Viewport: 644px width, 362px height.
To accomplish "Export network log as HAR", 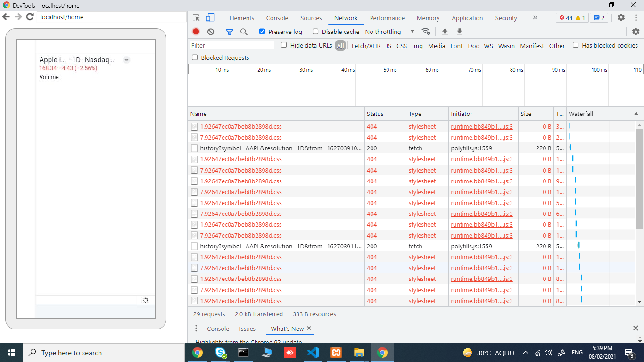I will [459, 32].
